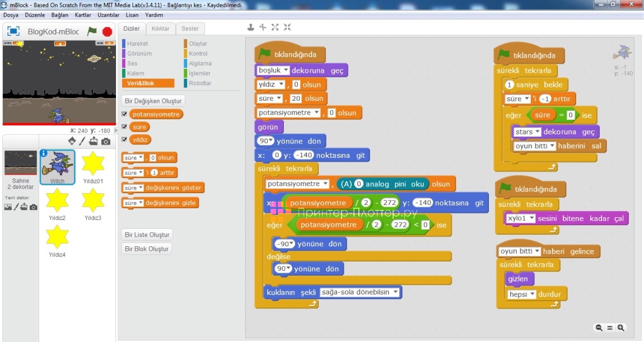Toggle the yıldız variable checkbox
The width and height of the screenshot is (644, 342).
click(124, 139)
